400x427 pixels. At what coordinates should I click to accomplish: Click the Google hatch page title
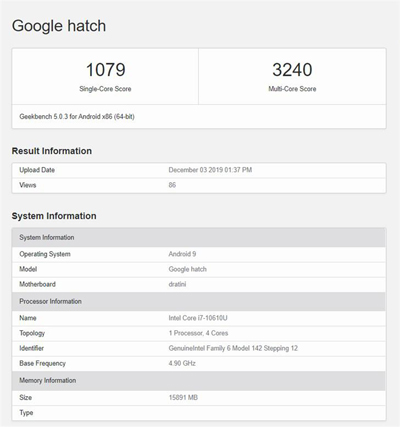(x=59, y=26)
